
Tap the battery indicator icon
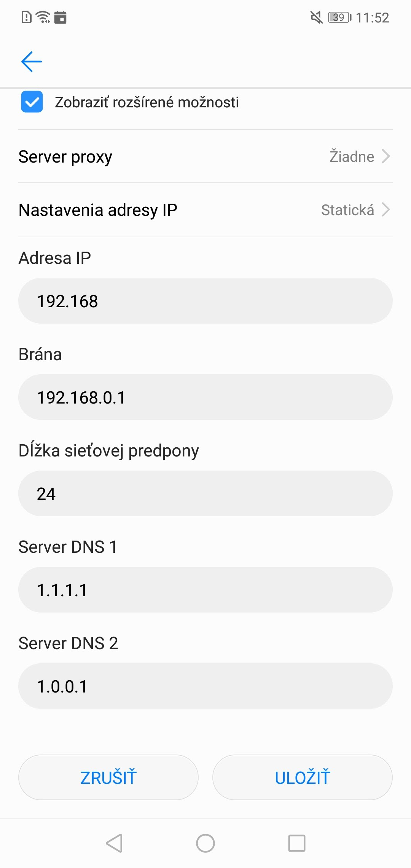coord(339,18)
